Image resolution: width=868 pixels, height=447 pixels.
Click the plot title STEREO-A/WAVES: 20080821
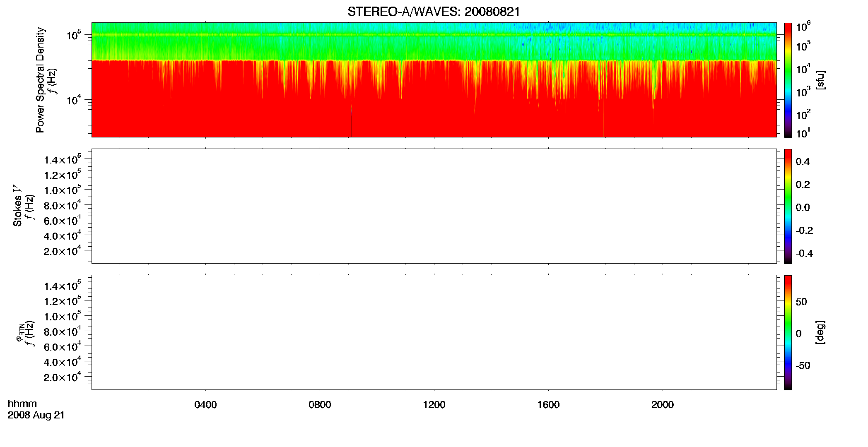(x=434, y=12)
